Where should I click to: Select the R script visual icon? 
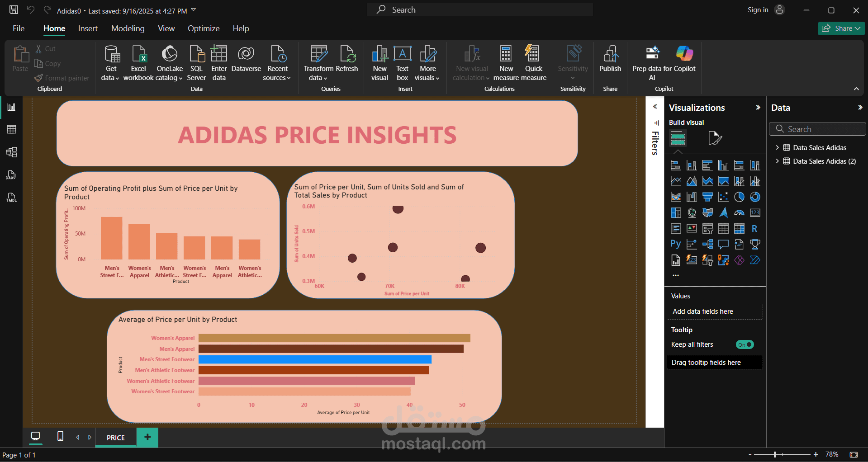754,229
